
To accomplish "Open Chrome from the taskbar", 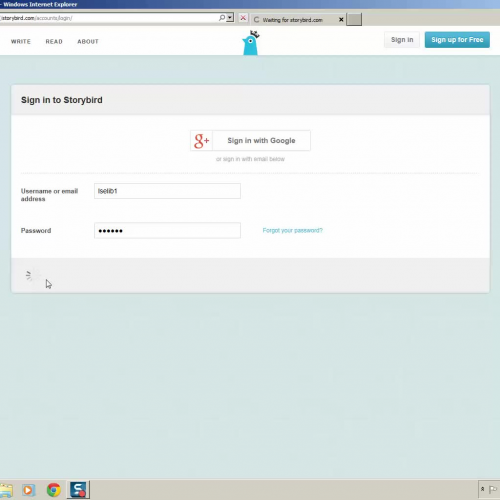I will tap(54, 490).
